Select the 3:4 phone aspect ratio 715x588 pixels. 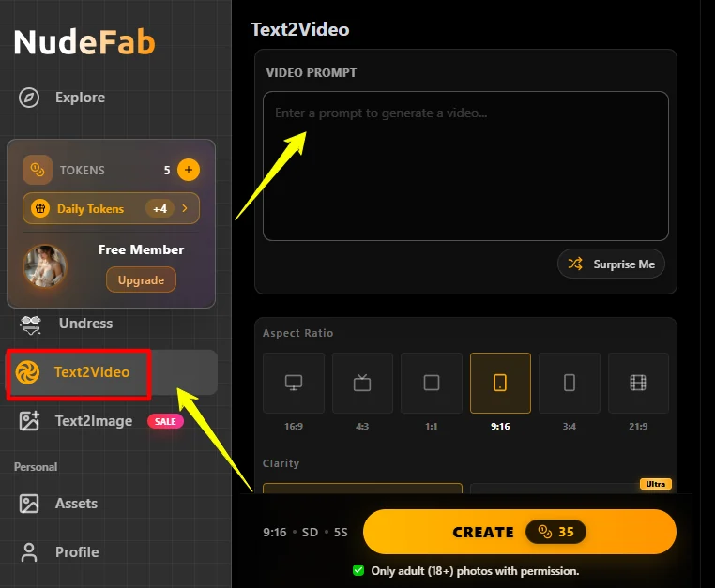pos(569,383)
